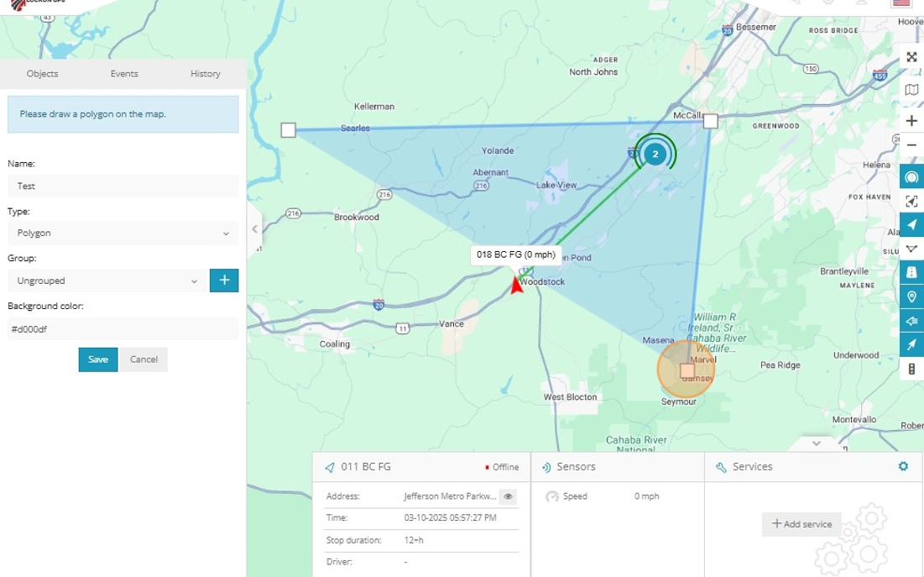Click the wrench icon beside Services
The image size is (924, 577).
point(721,467)
